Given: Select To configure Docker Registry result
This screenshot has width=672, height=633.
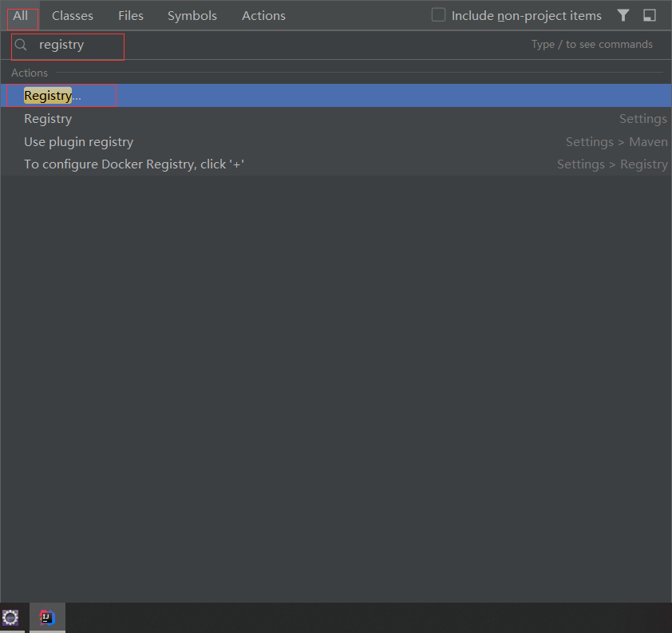Looking at the screenshot, I should pos(336,164).
